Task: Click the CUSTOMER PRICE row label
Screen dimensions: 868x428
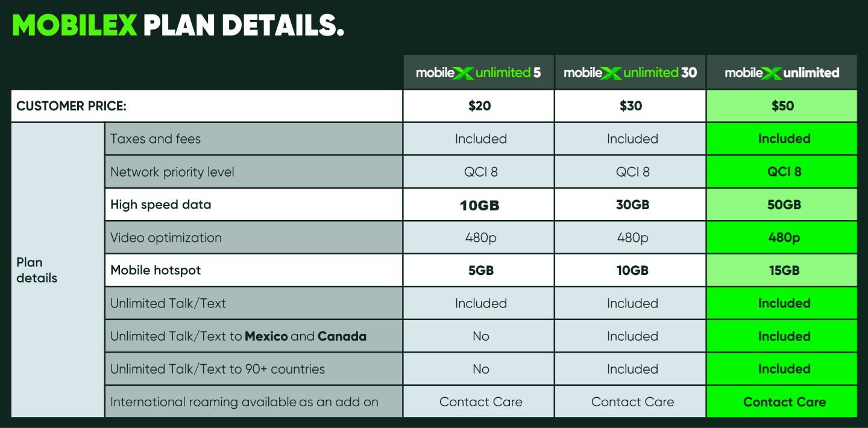Action: click(71, 106)
